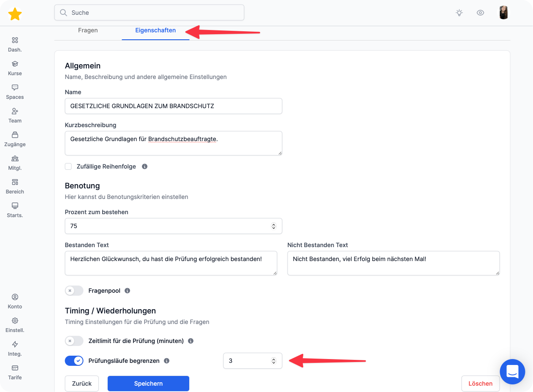
Task: Open the user avatar menu
Action: (503, 13)
